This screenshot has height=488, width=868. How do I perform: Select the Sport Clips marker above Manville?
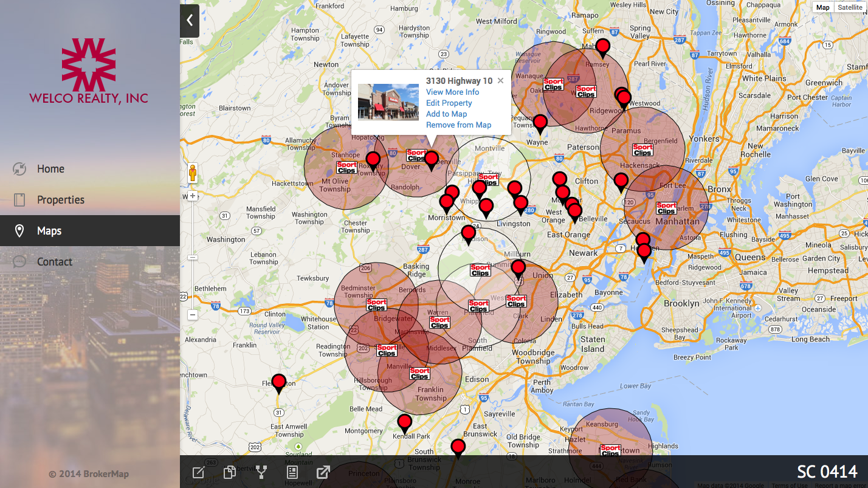387,350
